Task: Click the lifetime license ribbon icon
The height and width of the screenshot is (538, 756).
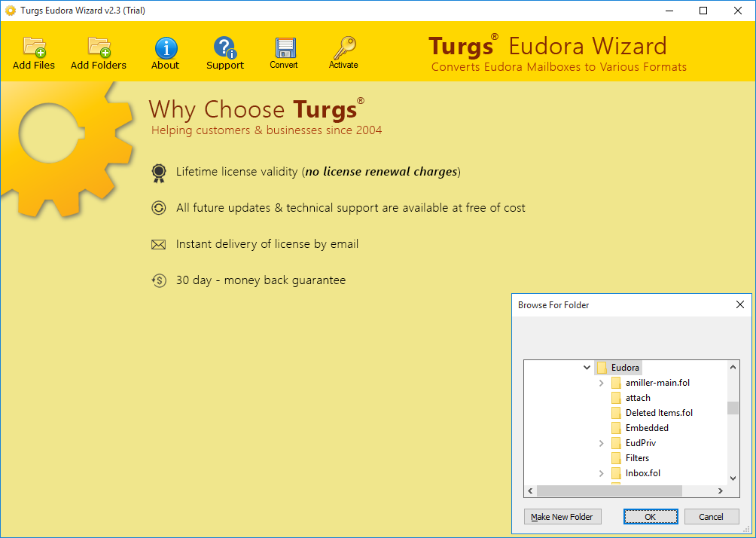Action: (159, 173)
